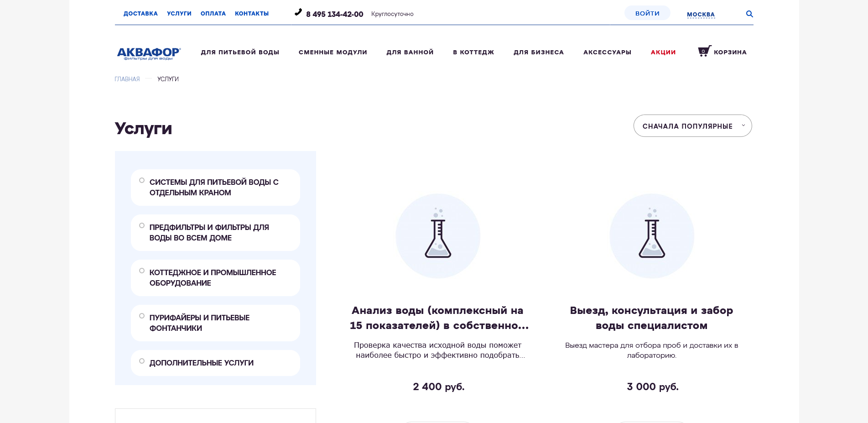Open 'Анализ воды (комплексный...)' service title
This screenshot has height=423, width=868.
[x=438, y=318]
